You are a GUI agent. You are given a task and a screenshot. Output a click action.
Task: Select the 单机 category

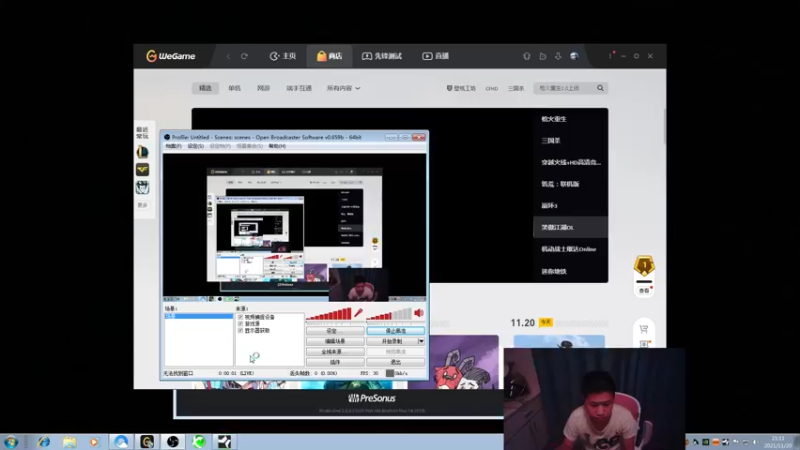pos(234,88)
